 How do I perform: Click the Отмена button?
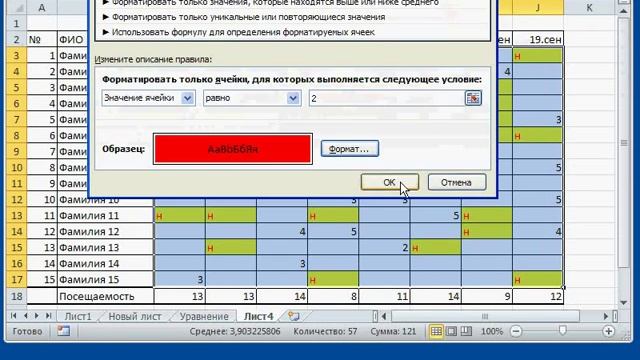[x=457, y=182]
